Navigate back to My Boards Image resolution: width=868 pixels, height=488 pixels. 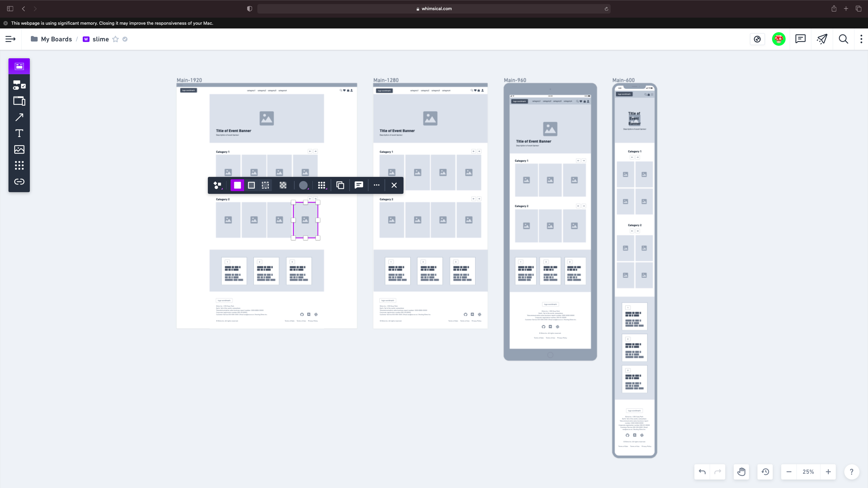click(x=56, y=39)
